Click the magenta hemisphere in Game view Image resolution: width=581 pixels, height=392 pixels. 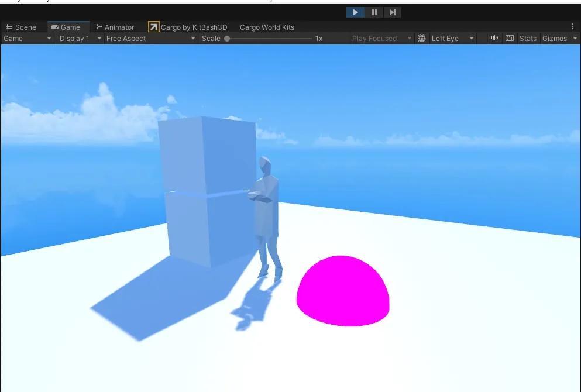(343, 291)
